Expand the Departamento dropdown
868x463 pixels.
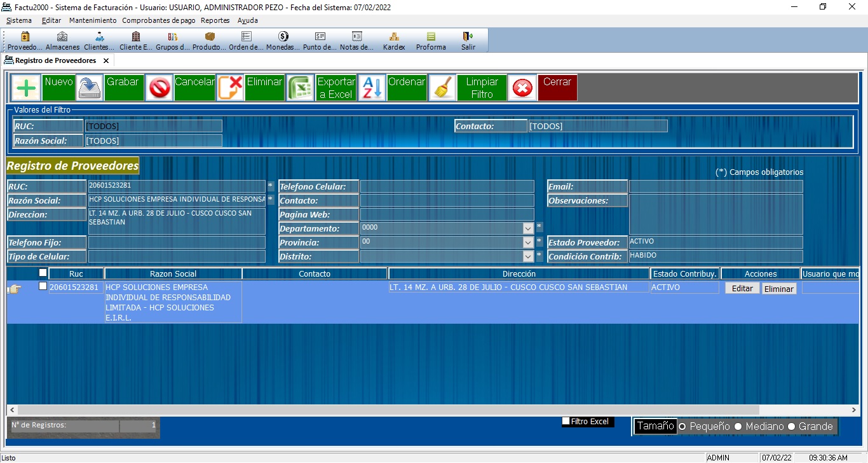(x=528, y=228)
